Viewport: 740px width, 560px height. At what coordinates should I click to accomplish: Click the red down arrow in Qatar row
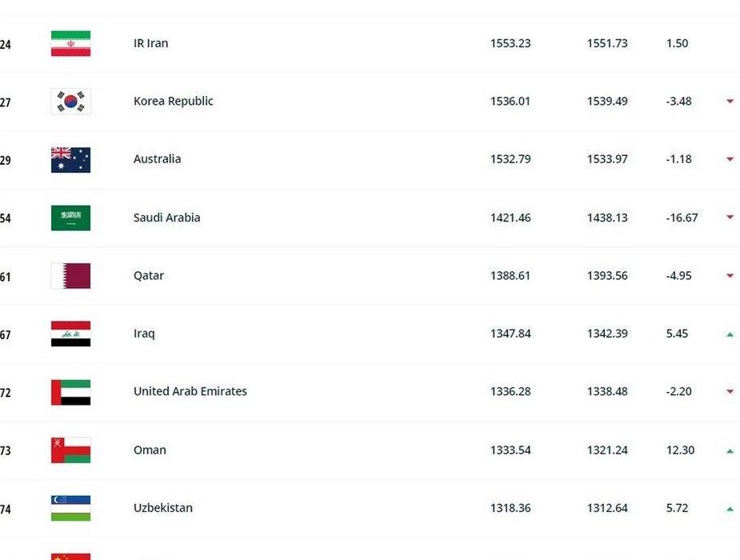(x=730, y=275)
